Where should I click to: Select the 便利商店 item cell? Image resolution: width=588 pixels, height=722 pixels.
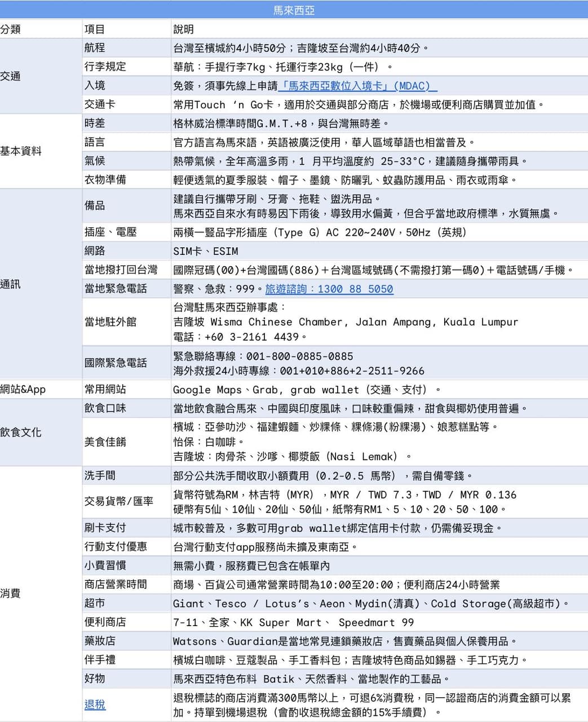coord(127,622)
